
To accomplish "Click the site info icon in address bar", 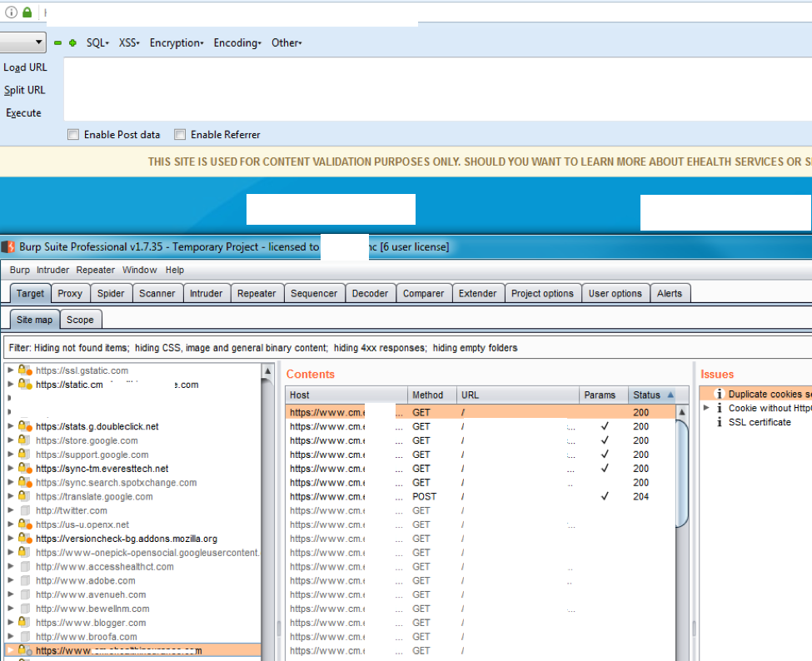I will click(11, 12).
